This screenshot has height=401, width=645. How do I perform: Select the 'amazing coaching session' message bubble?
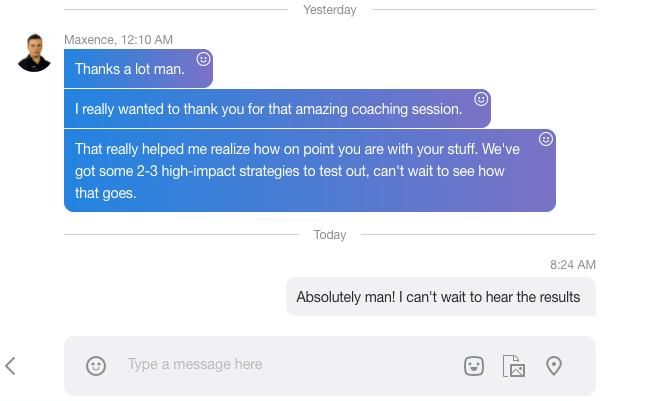(x=277, y=109)
